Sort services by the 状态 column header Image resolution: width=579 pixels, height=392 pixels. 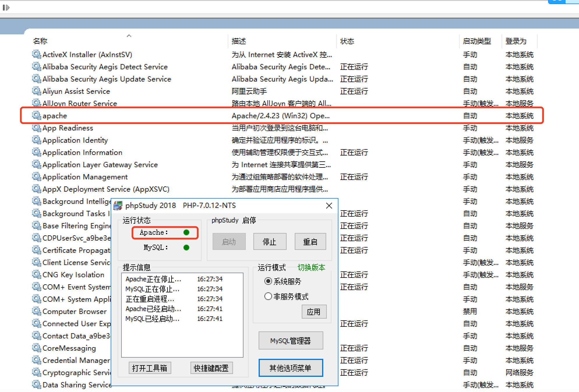[x=347, y=41]
